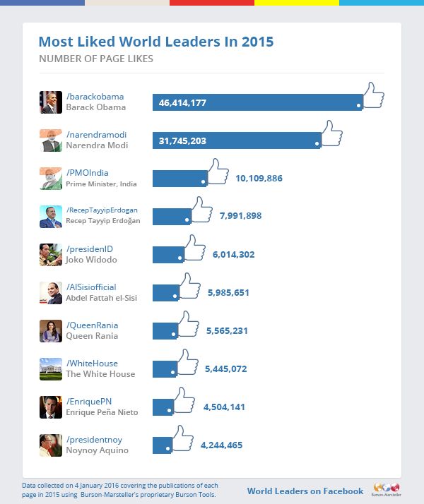Click the thumbs-up icon on Queen Rania's bar
Image resolution: width=424 pixels, height=504 pixels.
click(x=187, y=325)
